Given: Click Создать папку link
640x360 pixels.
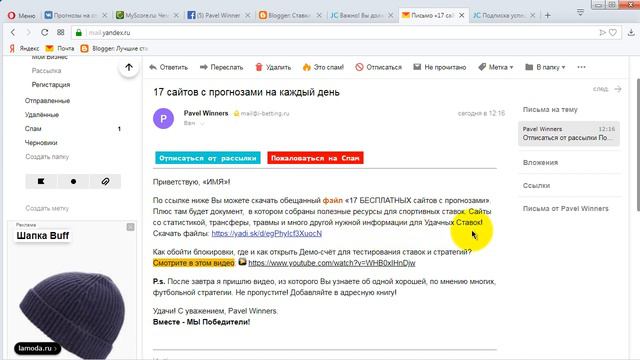Looking at the screenshot, I should pos(47,157).
